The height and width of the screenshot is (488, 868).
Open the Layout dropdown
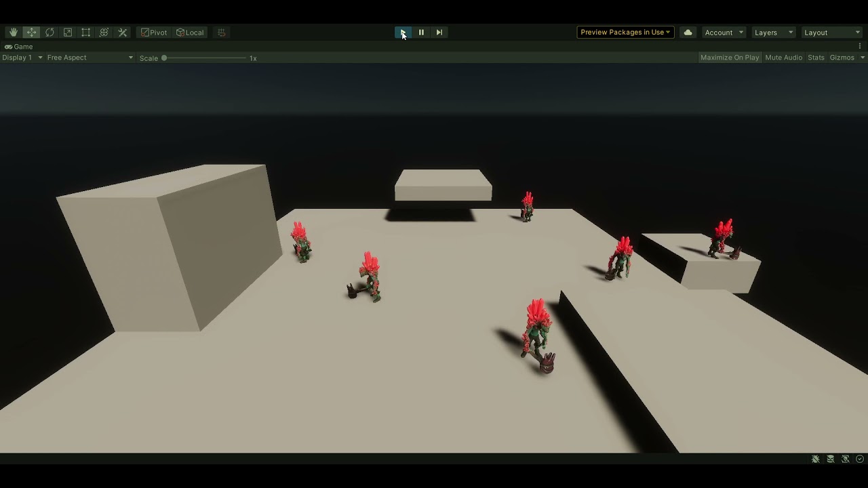pos(831,33)
